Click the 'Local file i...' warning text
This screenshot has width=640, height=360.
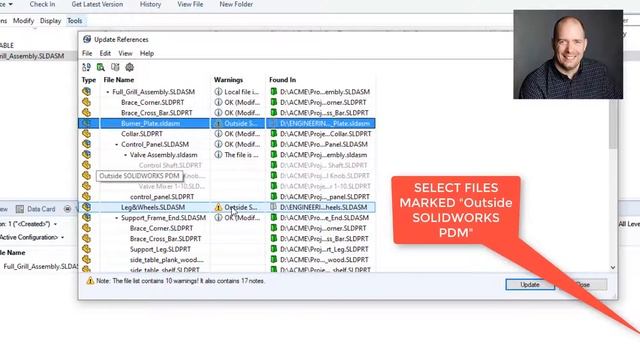(242, 92)
